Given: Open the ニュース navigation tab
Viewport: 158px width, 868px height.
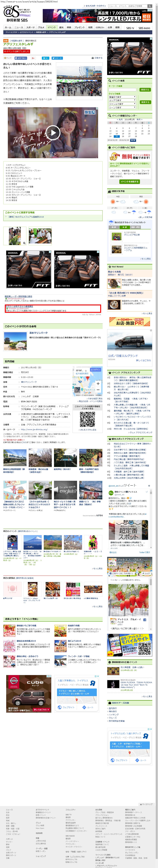Looking at the screenshot, I should (x=19, y=27).
